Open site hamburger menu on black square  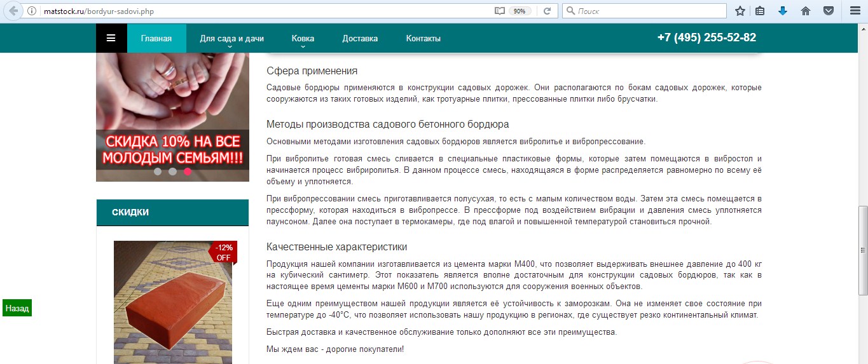pos(111,38)
